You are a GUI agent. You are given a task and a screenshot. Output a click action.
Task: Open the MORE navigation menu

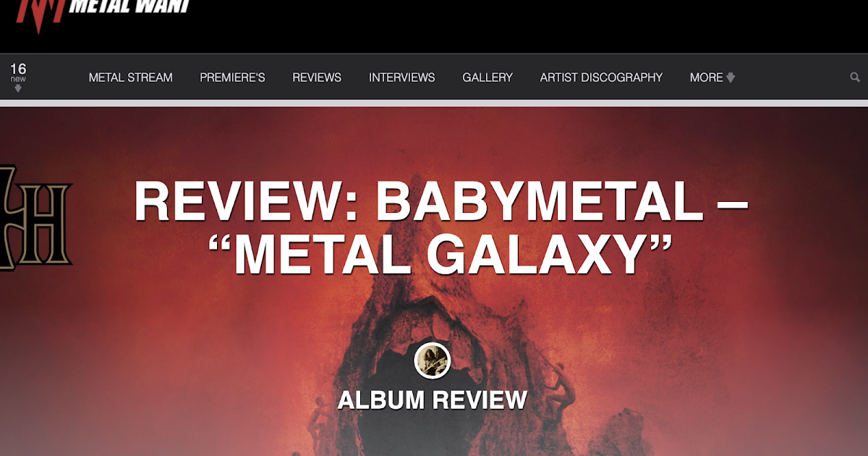[x=712, y=77]
